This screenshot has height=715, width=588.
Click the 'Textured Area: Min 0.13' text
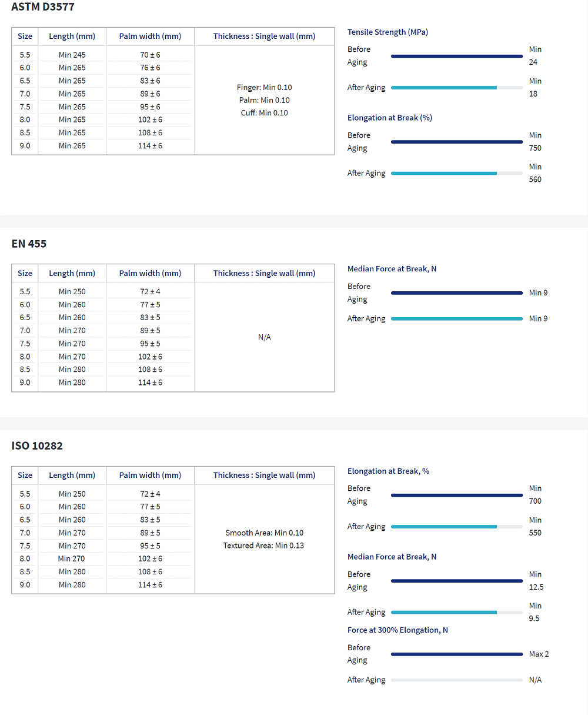pyautogui.click(x=263, y=546)
